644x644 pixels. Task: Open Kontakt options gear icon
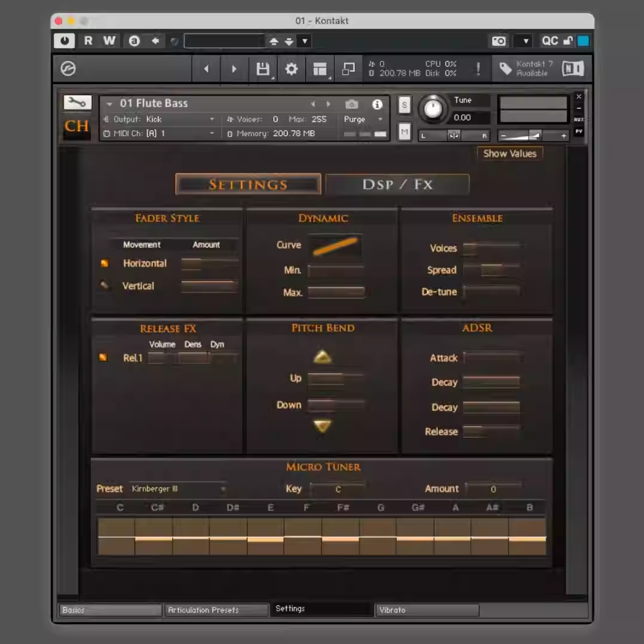(291, 69)
